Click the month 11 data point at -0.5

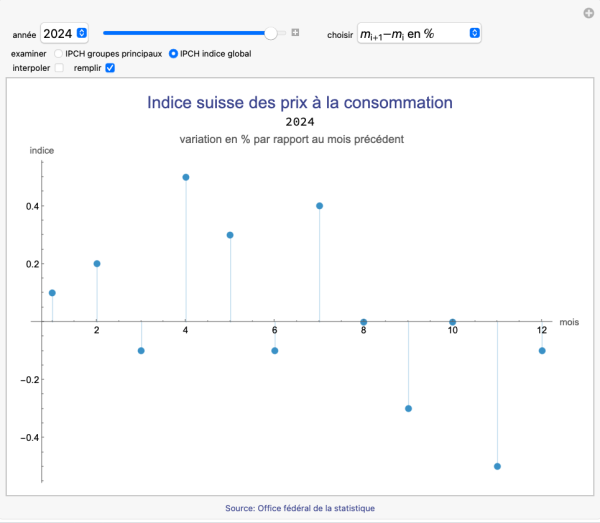[497, 466]
